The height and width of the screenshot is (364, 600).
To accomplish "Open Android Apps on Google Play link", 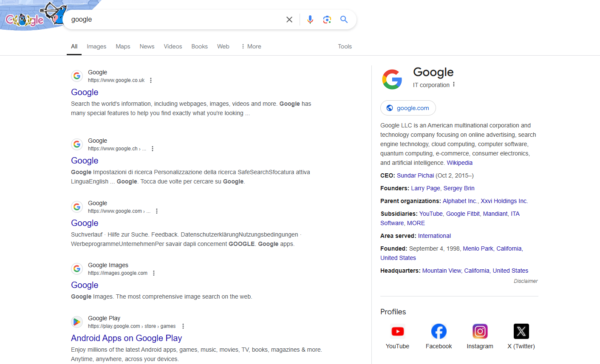I will point(126,338).
